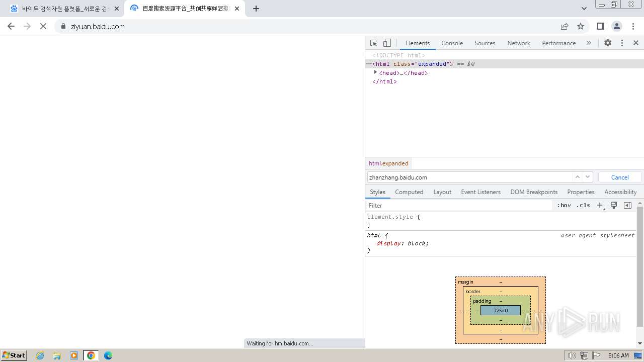
Task: Open the Accessibility tab
Action: [620, 192]
